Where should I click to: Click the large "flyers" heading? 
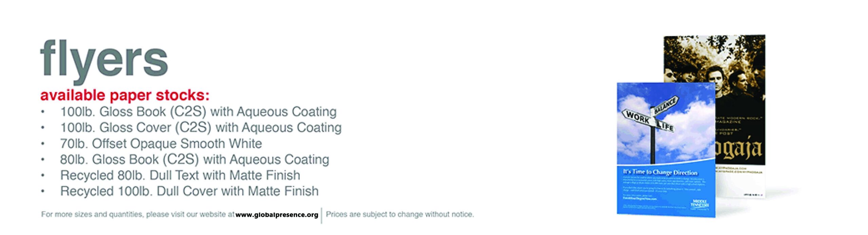[x=104, y=60]
